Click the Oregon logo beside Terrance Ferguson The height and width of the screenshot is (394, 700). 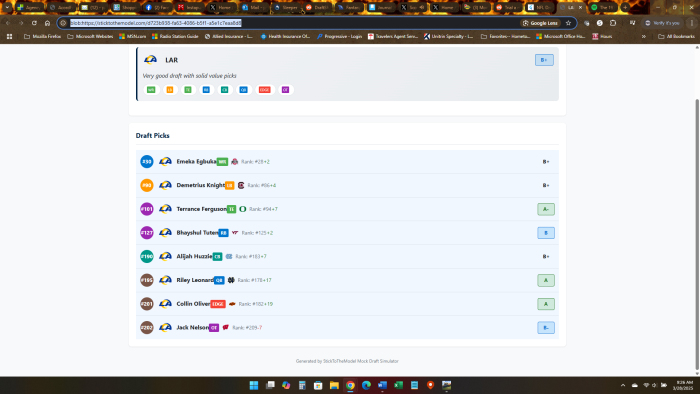click(243, 209)
